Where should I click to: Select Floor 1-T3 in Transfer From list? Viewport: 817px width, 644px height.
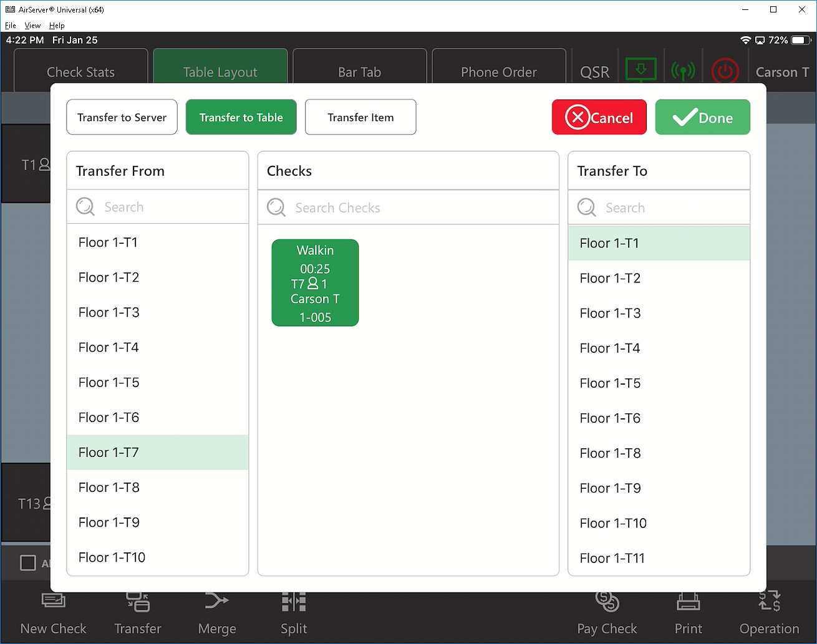157,312
